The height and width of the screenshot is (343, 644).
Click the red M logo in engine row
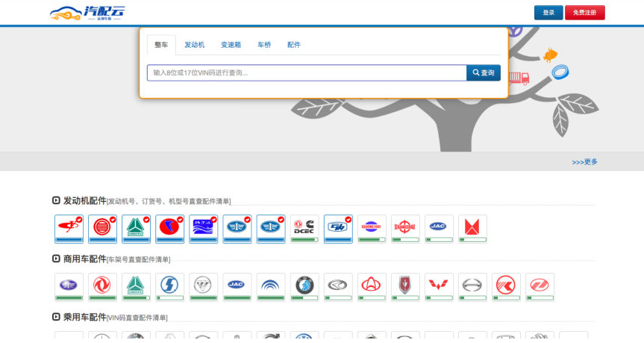point(472,227)
